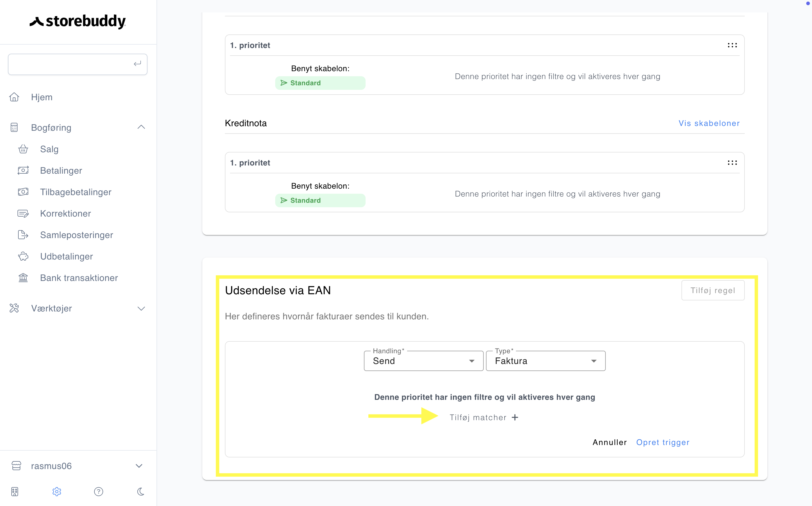Image resolution: width=812 pixels, height=506 pixels.
Task: Click the '1. prioritet' title in Kreditnota card
Action: [x=250, y=163]
